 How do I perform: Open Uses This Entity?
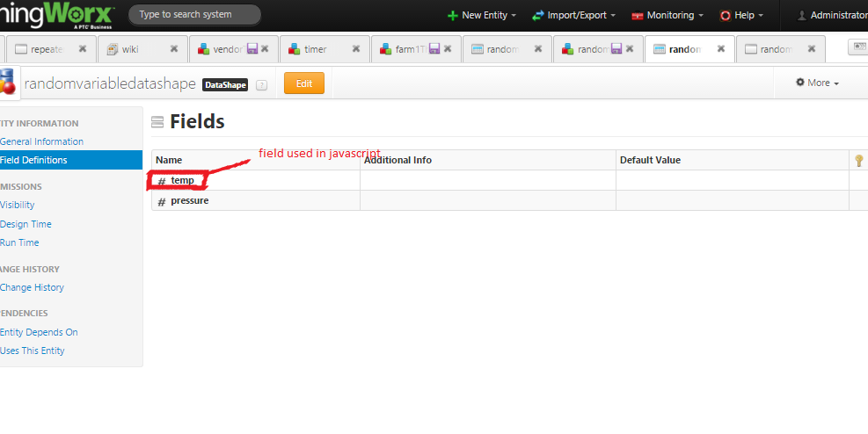33,351
